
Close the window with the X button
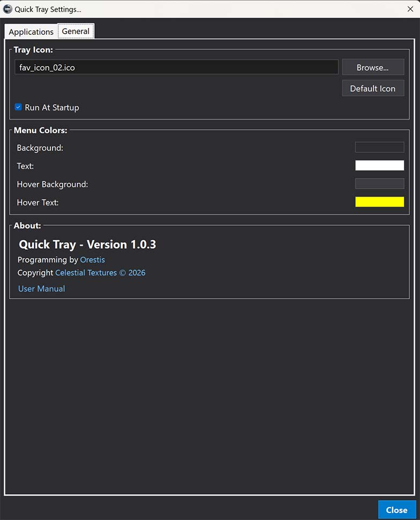click(410, 9)
